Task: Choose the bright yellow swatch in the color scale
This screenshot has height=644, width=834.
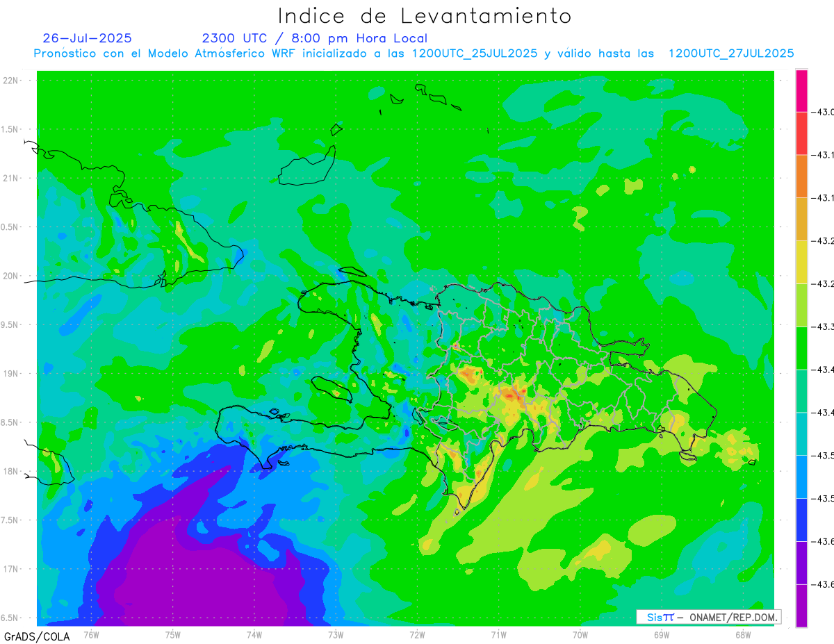Action: [801, 262]
